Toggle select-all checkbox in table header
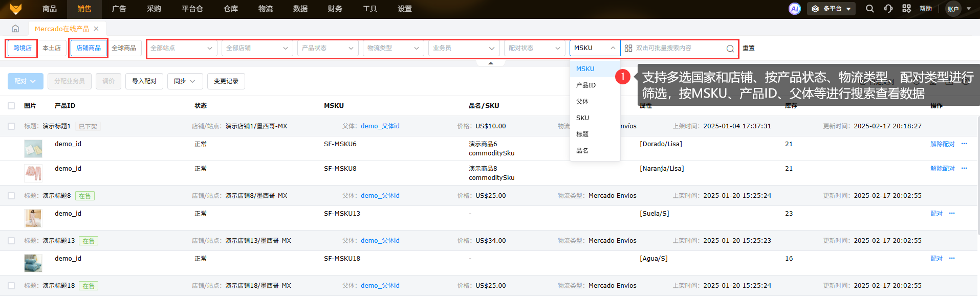This screenshot has width=980, height=298. [x=11, y=106]
